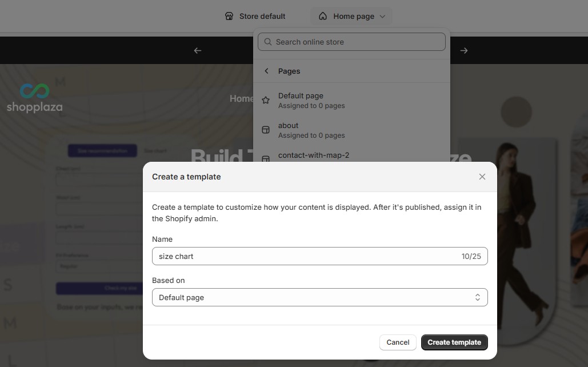This screenshot has width=588, height=367.
Task: Click the shopplaza logo
Action: [x=34, y=98]
